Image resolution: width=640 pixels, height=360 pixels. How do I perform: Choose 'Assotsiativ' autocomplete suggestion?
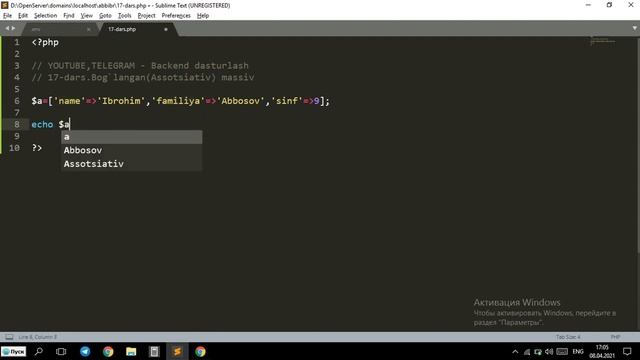pyautogui.click(x=131, y=164)
